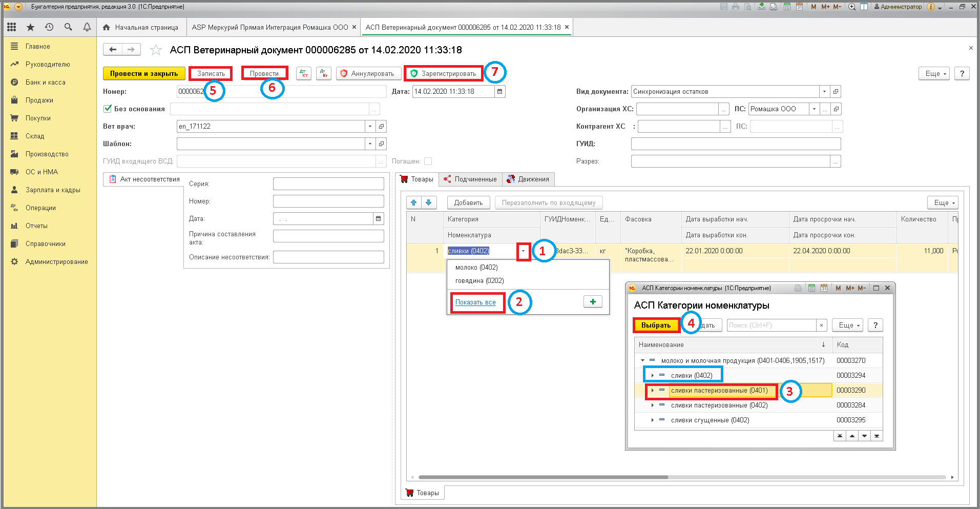The width and height of the screenshot is (980, 509).
Task: Open Вид документа dropdown arrow
Action: [x=824, y=91]
